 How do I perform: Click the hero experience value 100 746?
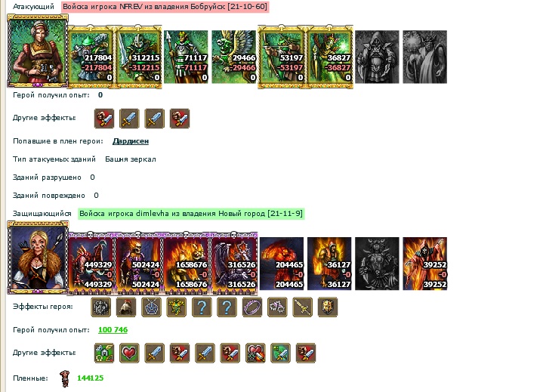(x=113, y=329)
